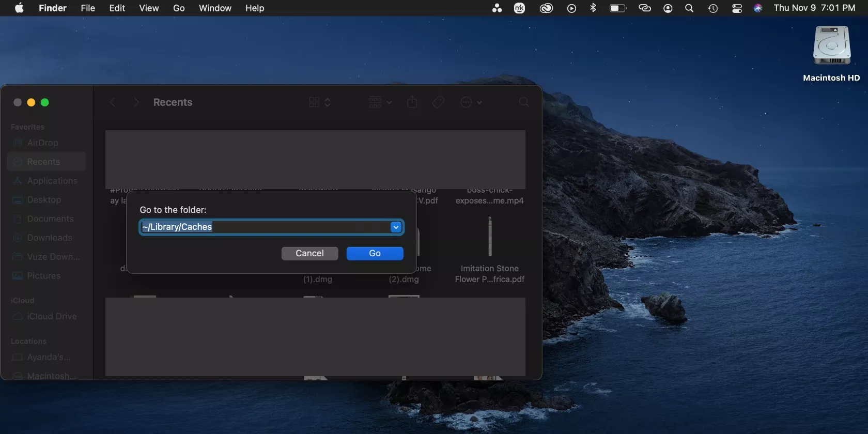Click the play circle menu bar icon
The width and height of the screenshot is (868, 434).
(x=571, y=8)
